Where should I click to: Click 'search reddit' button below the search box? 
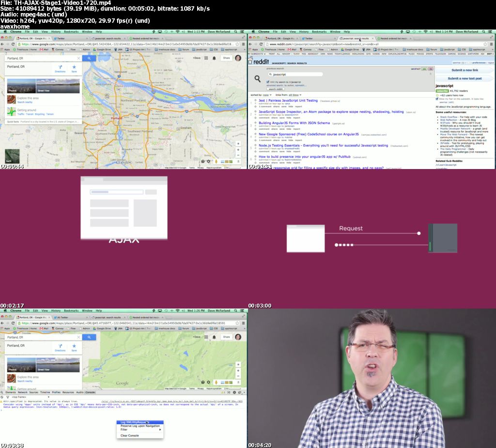tap(276, 89)
